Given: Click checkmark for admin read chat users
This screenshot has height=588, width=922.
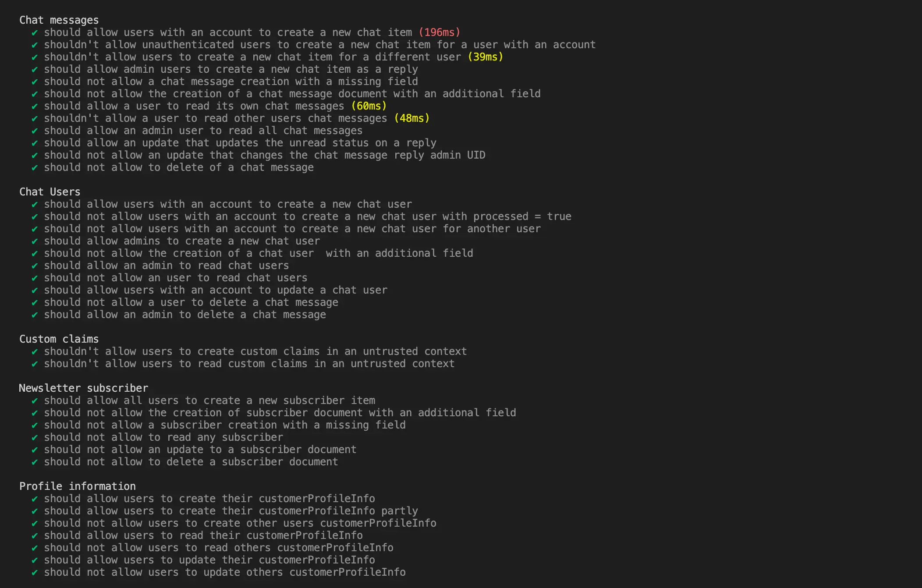Looking at the screenshot, I should tap(35, 266).
